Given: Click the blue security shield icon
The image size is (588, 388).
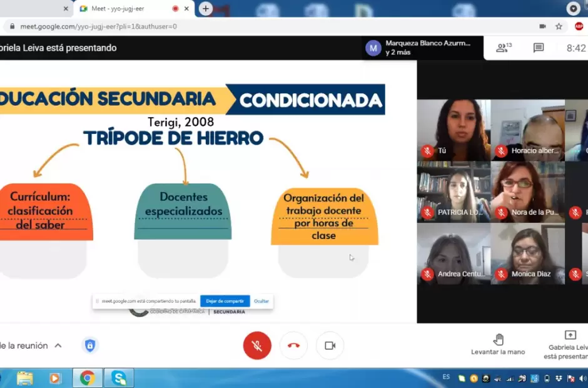Looking at the screenshot, I should pyautogui.click(x=90, y=345).
